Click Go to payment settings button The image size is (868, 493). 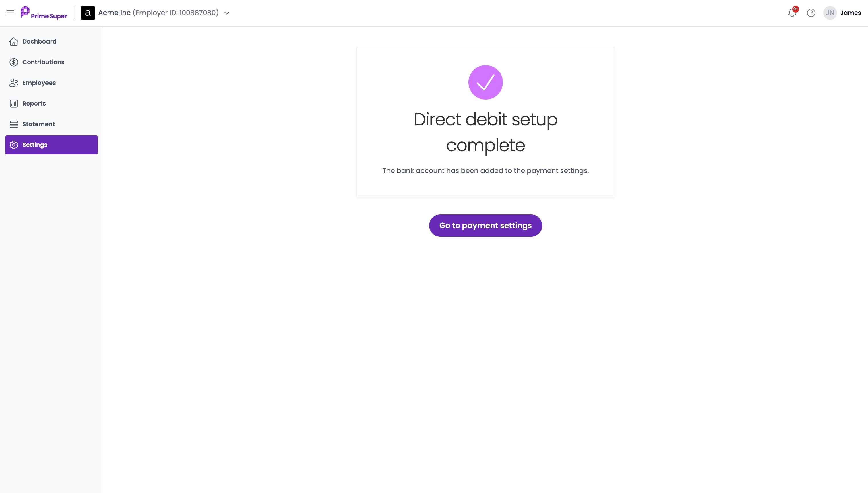pos(485,225)
